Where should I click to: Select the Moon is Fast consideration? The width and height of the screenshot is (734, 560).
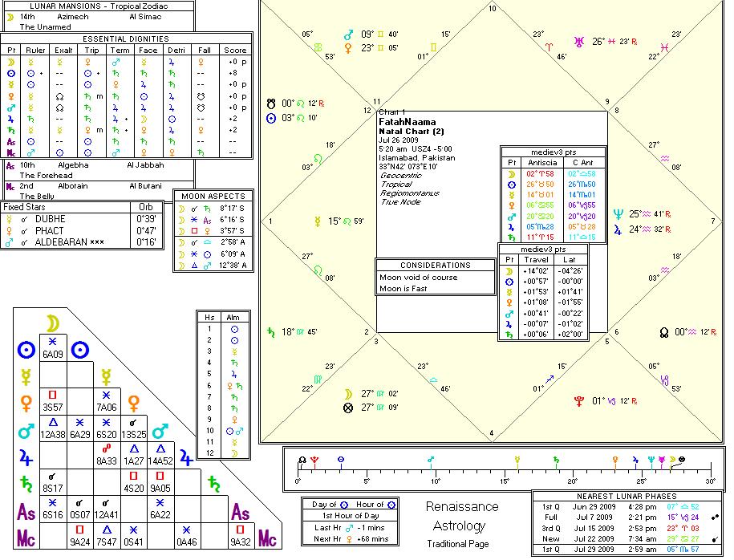(x=403, y=289)
